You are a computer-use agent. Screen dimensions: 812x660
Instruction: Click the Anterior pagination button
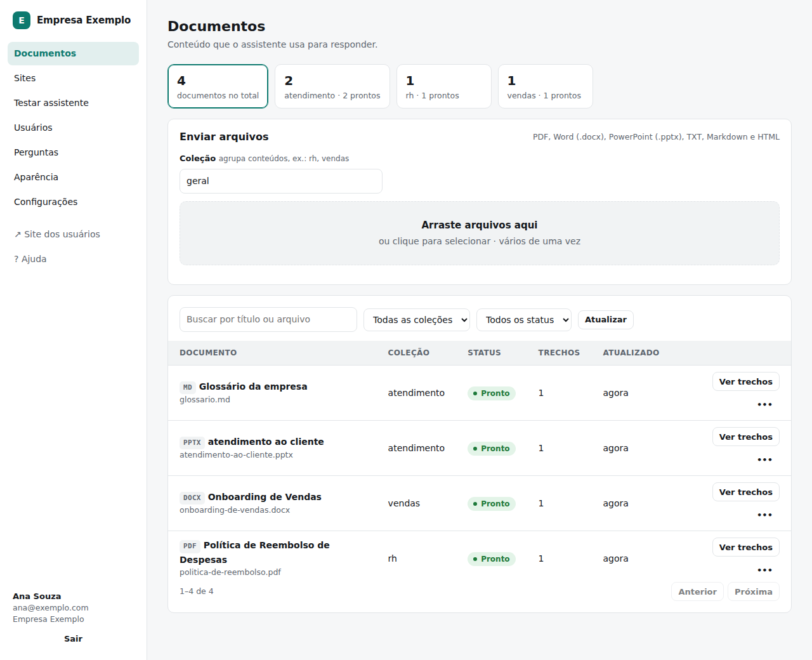click(x=697, y=591)
